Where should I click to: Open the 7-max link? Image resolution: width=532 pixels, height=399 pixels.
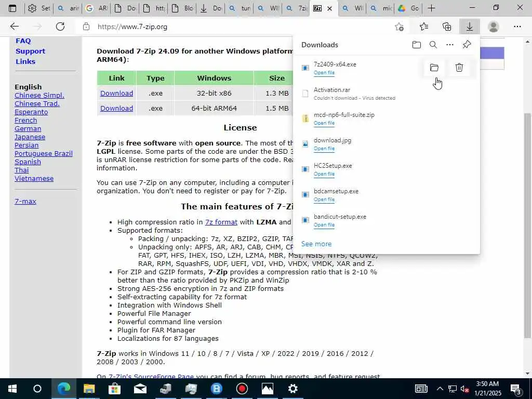click(x=25, y=201)
